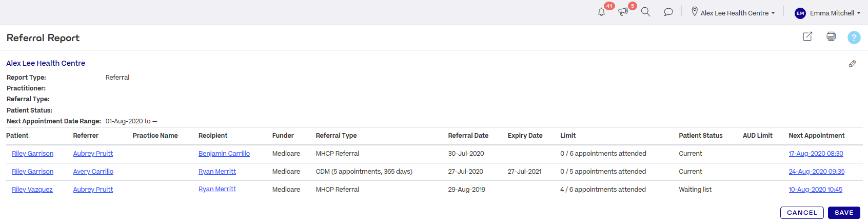Open the chat bubble icon
Screen dimensions: 868x222
click(x=668, y=12)
